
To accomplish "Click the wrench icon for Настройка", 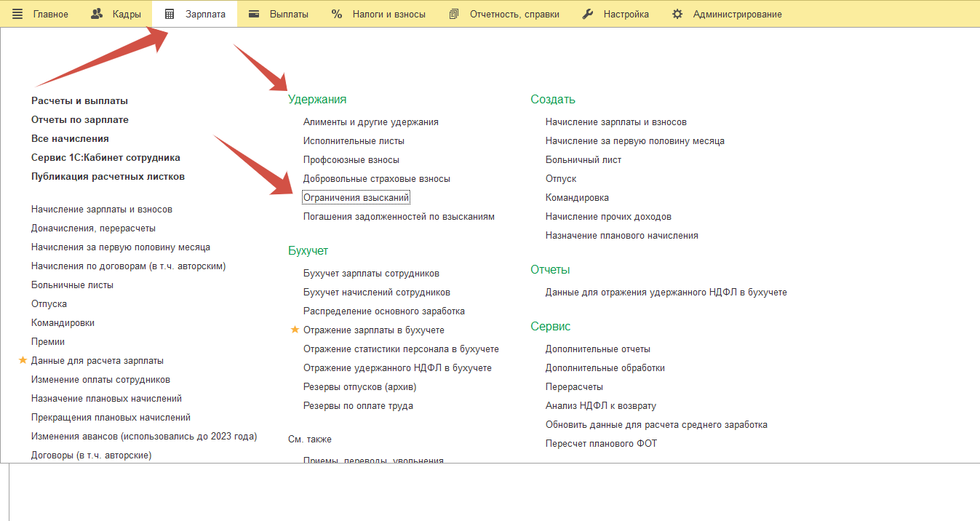I will 588,14.
